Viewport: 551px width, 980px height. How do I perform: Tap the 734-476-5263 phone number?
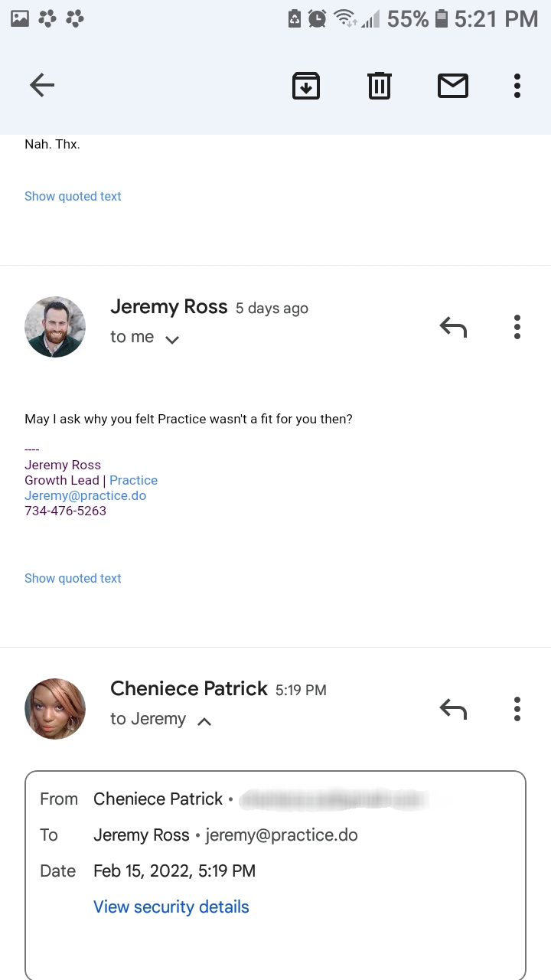[65, 511]
